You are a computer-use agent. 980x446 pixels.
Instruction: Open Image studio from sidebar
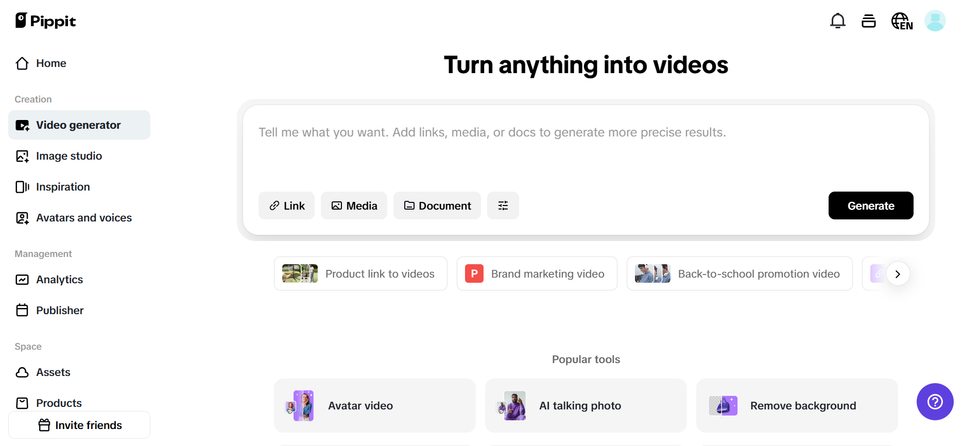(x=68, y=156)
